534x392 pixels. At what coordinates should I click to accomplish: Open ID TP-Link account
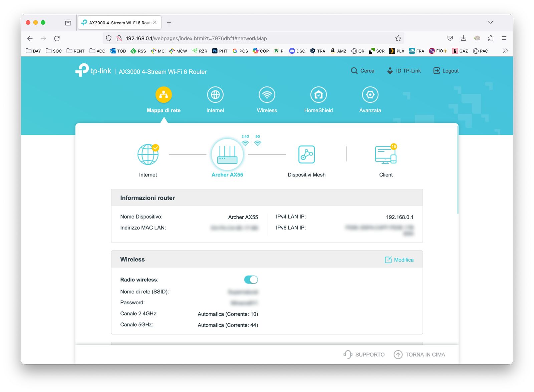point(404,71)
